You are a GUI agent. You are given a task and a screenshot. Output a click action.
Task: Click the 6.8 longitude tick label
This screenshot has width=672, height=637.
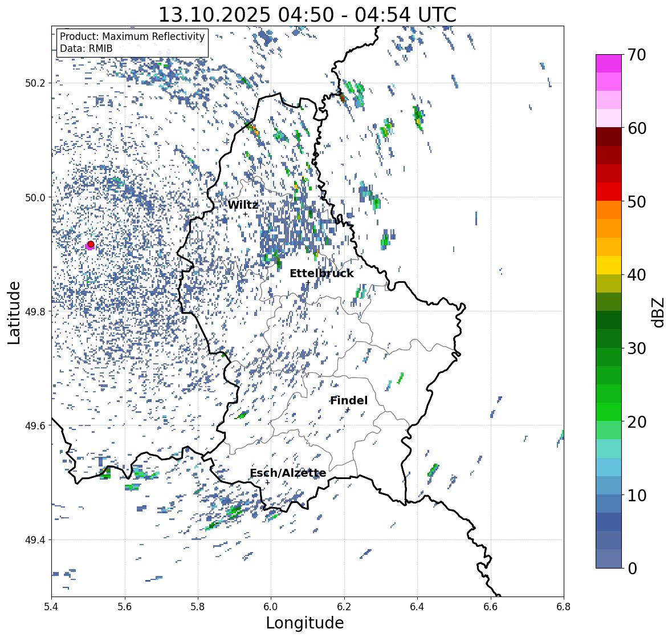coord(564,607)
